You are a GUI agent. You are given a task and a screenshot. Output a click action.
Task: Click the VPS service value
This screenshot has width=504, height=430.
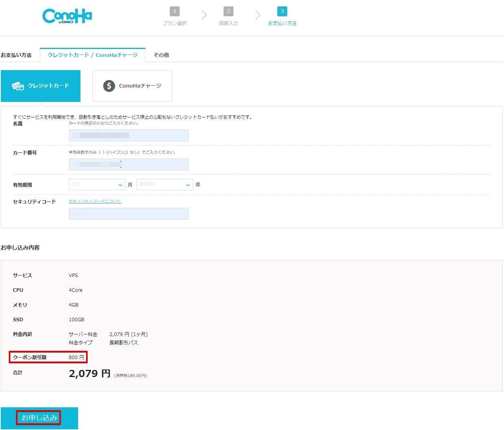pyautogui.click(x=73, y=276)
